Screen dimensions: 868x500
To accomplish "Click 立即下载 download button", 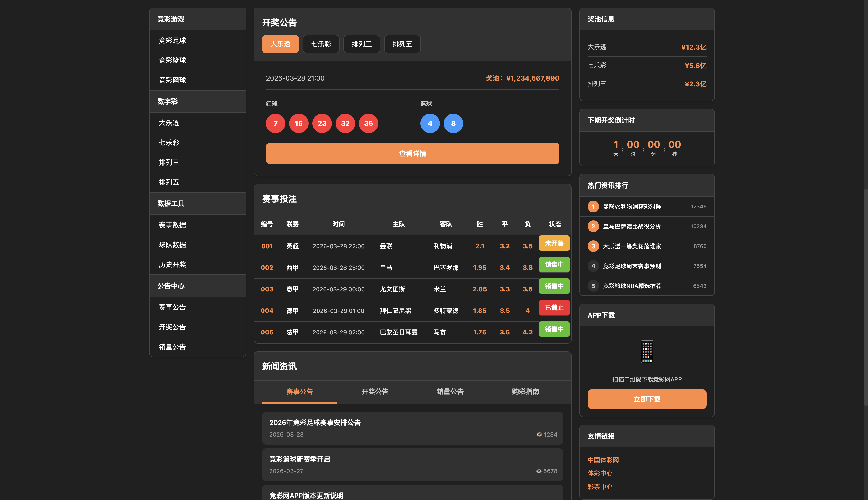I will click(647, 399).
